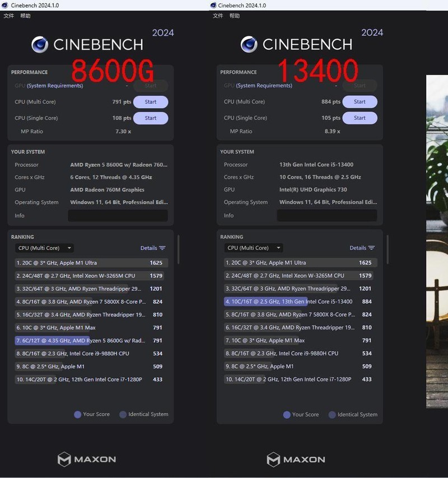Click the Cinebench app icon in the left window title bar

(4, 5)
